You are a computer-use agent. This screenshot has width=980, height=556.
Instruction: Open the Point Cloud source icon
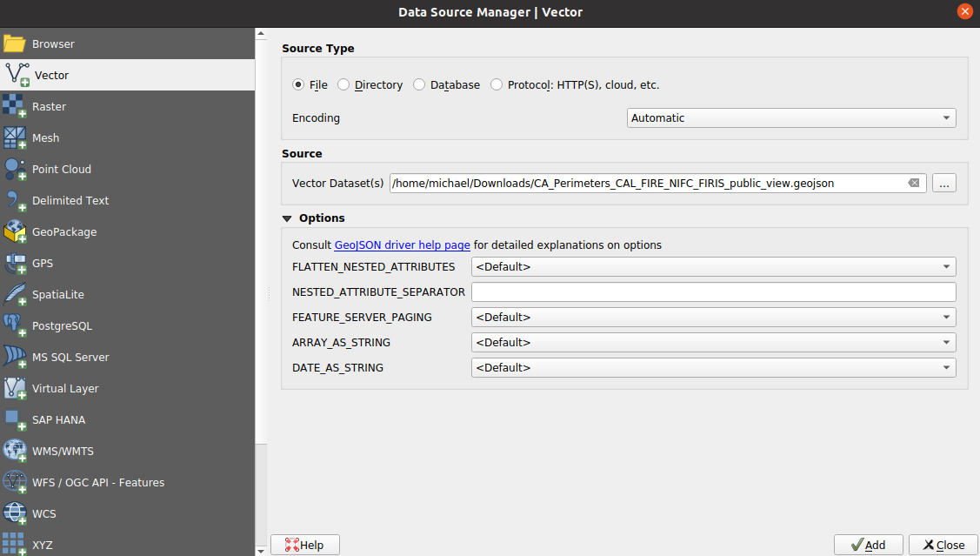click(15, 169)
